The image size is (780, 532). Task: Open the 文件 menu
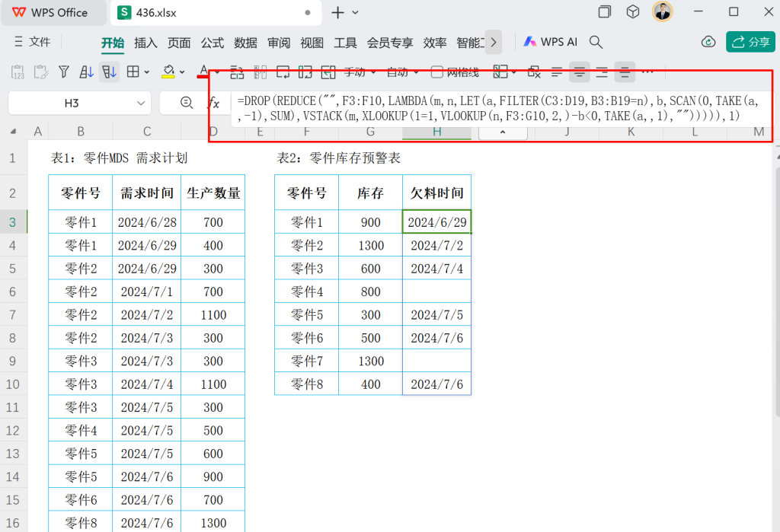point(32,43)
